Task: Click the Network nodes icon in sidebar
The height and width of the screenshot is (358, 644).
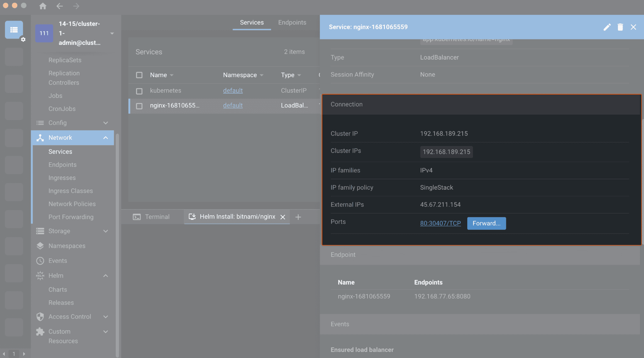Action: point(40,138)
